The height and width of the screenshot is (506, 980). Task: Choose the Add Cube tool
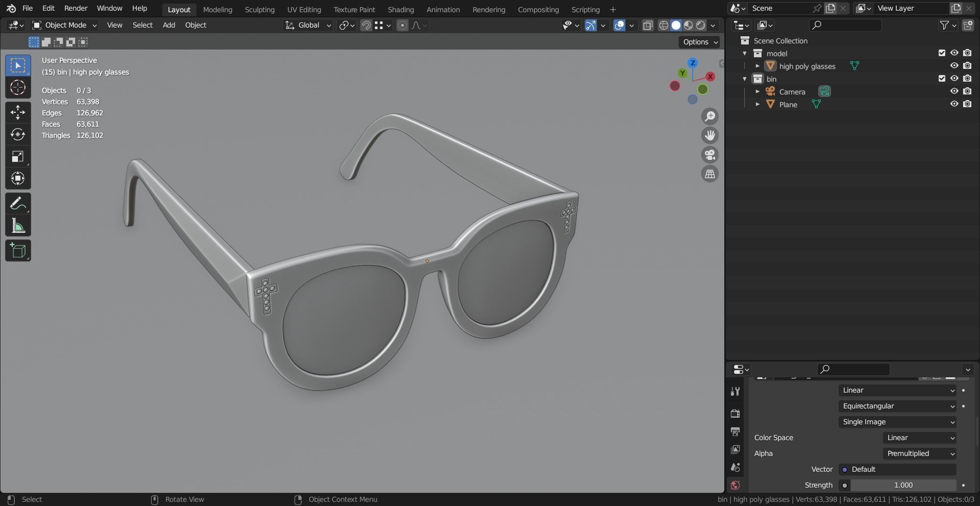coord(18,251)
